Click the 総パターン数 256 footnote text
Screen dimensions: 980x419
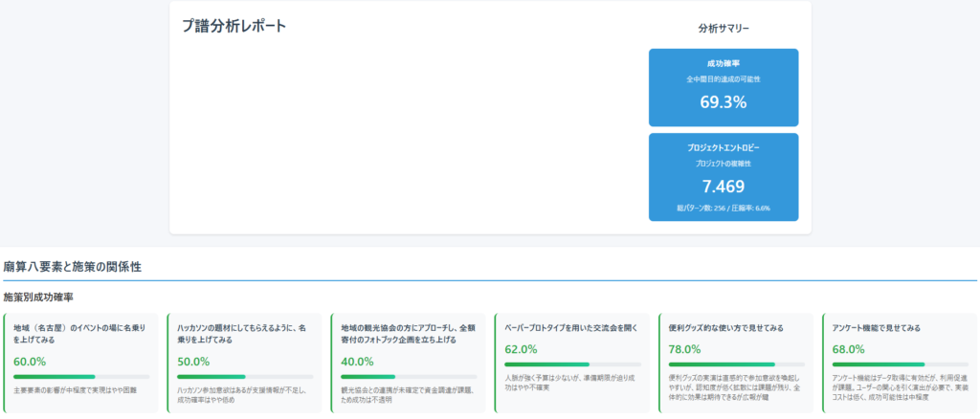(x=723, y=208)
